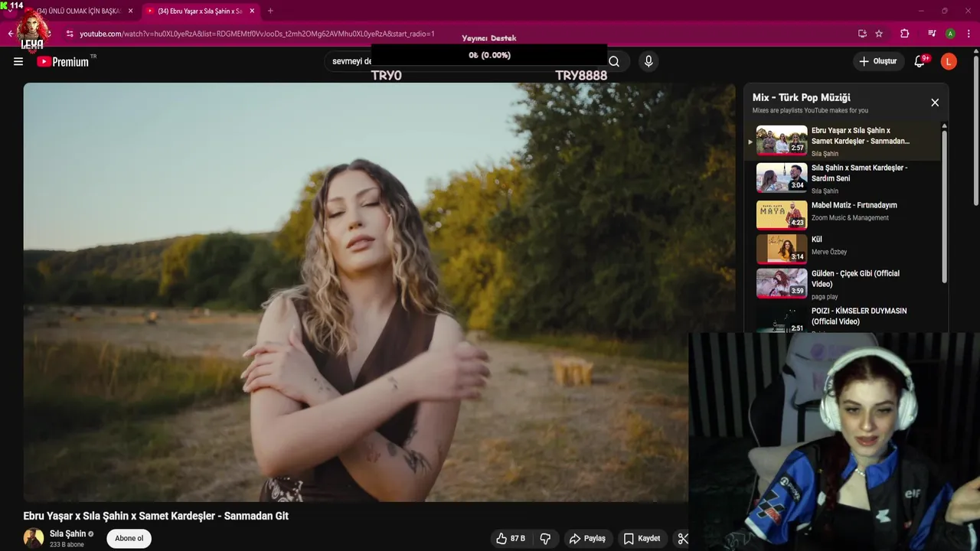Close the Mix - Türk Pop Müziği panel
This screenshot has width=980, height=551.
[x=935, y=103]
